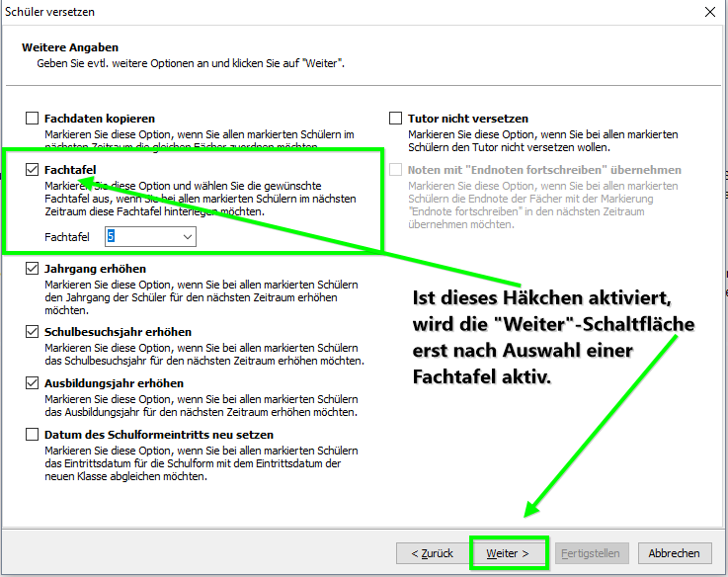The image size is (728, 577).
Task: Disable the Jahrgang erhöhen checkbox
Action: click(x=32, y=269)
